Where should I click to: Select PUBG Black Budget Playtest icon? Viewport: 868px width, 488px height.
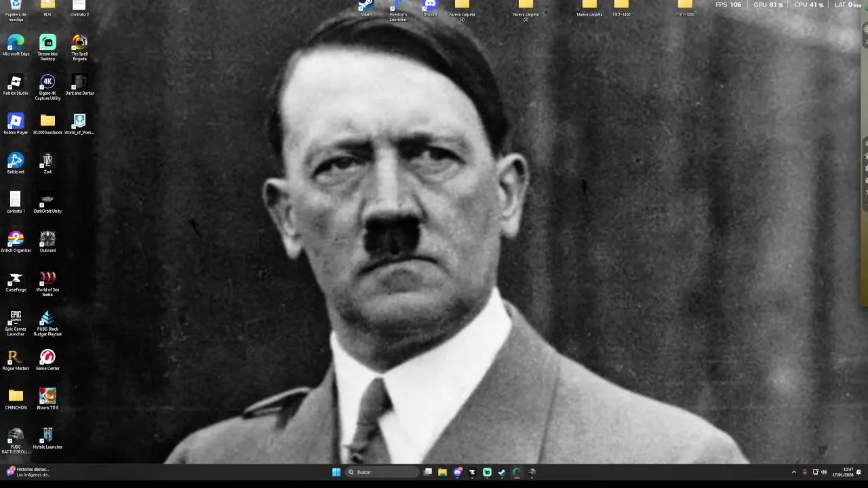point(47,323)
